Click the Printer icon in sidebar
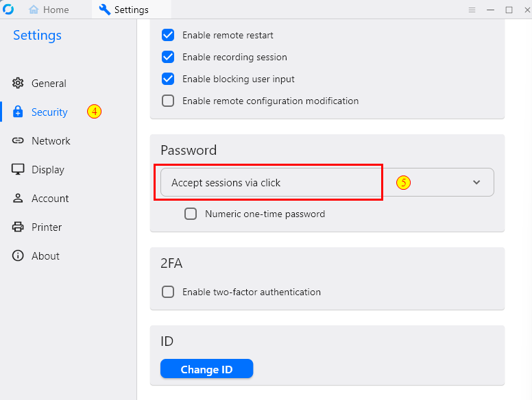This screenshot has width=532, height=400. click(18, 227)
